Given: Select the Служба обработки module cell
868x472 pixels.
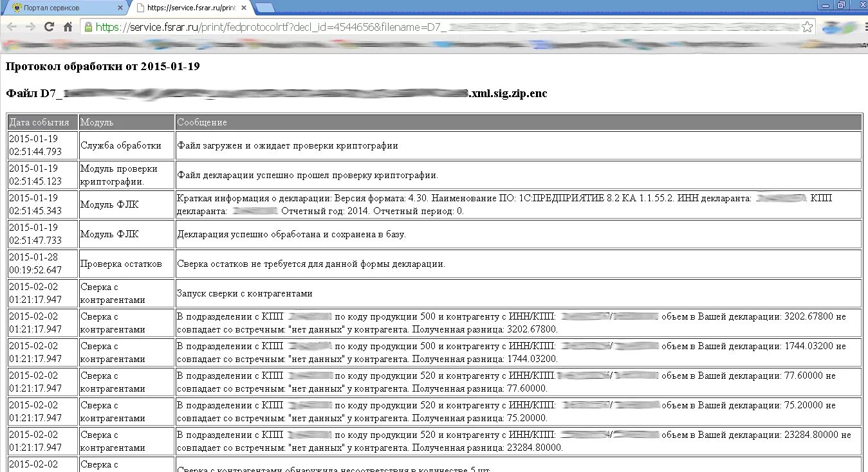Looking at the screenshot, I should (x=127, y=145).
